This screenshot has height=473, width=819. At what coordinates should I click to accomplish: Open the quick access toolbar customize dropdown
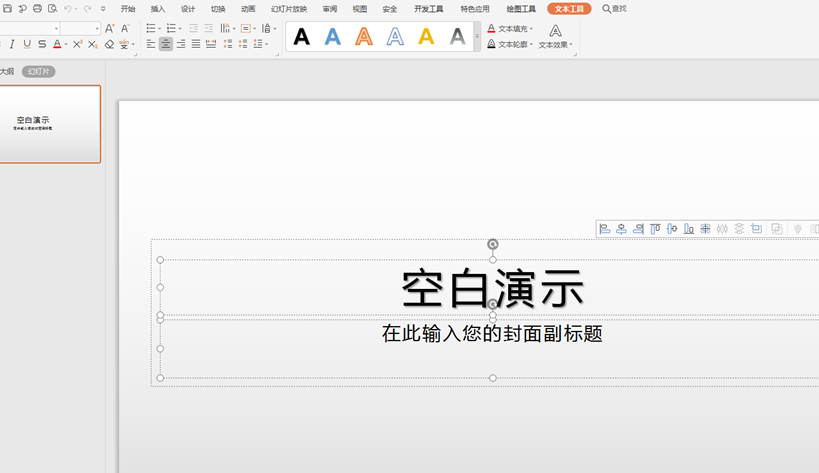103,8
